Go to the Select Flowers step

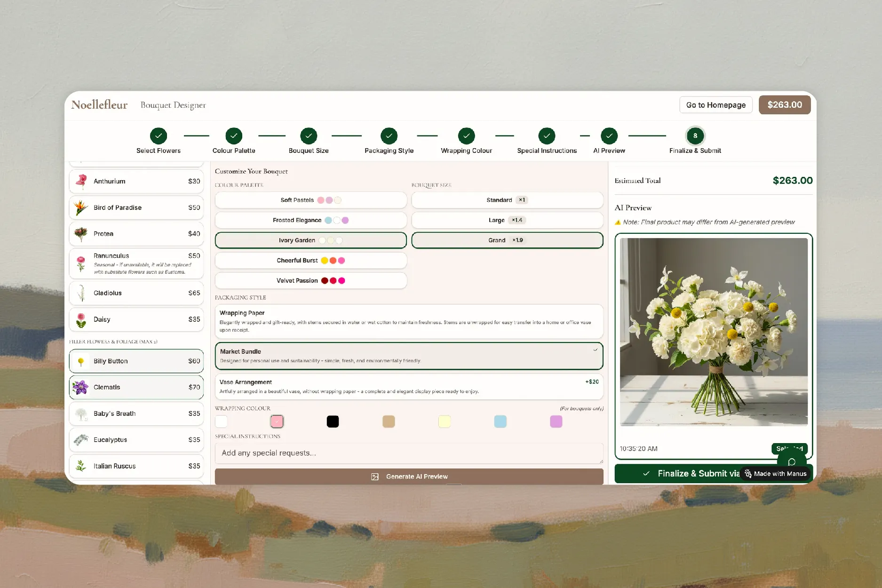pyautogui.click(x=159, y=136)
